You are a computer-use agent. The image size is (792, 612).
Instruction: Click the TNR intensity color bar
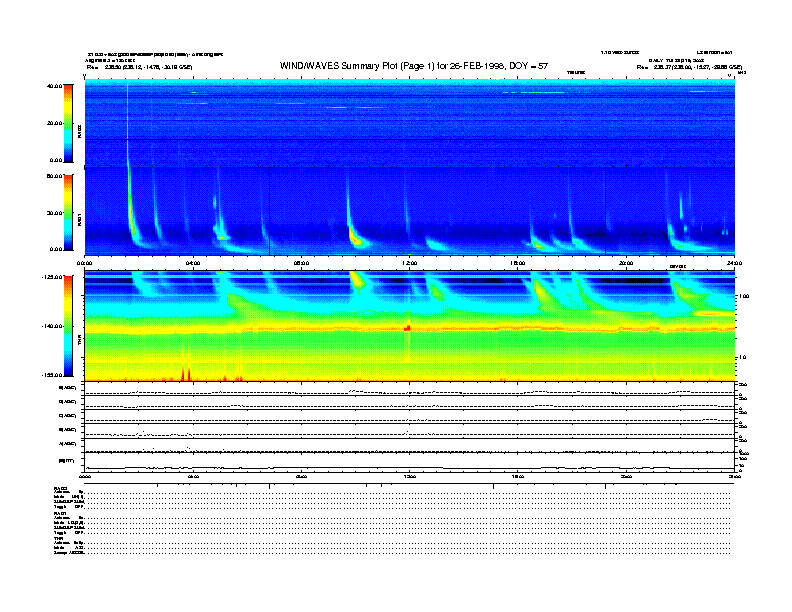68,326
